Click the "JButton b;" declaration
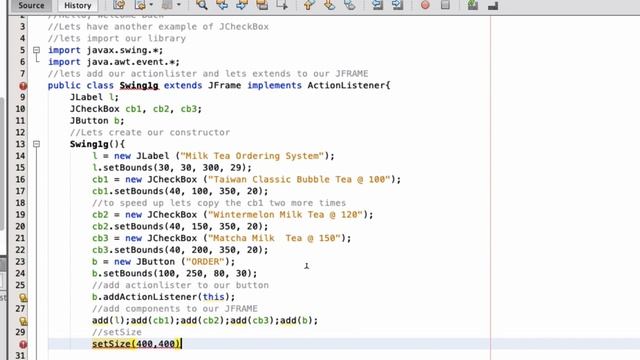The width and height of the screenshot is (640, 360). click(x=97, y=121)
